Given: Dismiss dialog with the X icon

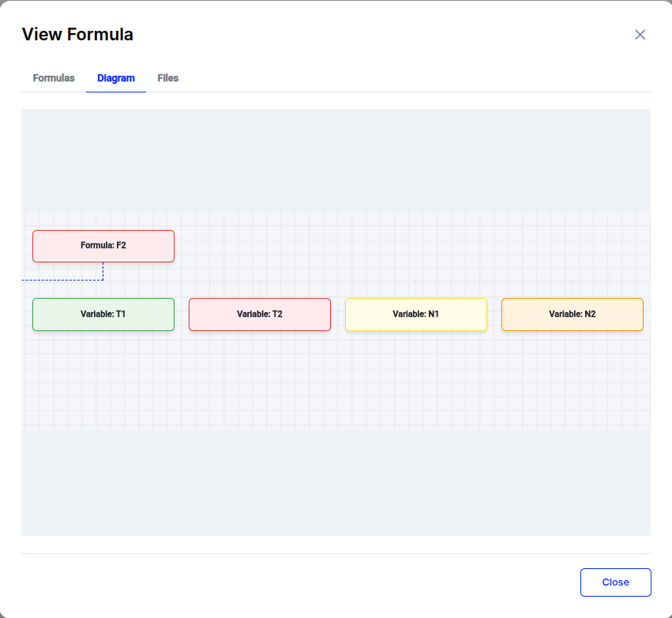Looking at the screenshot, I should coord(640,35).
